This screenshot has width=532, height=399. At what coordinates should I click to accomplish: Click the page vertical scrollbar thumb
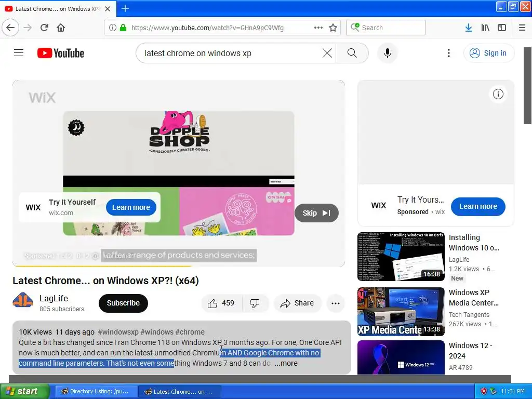tap(528, 86)
